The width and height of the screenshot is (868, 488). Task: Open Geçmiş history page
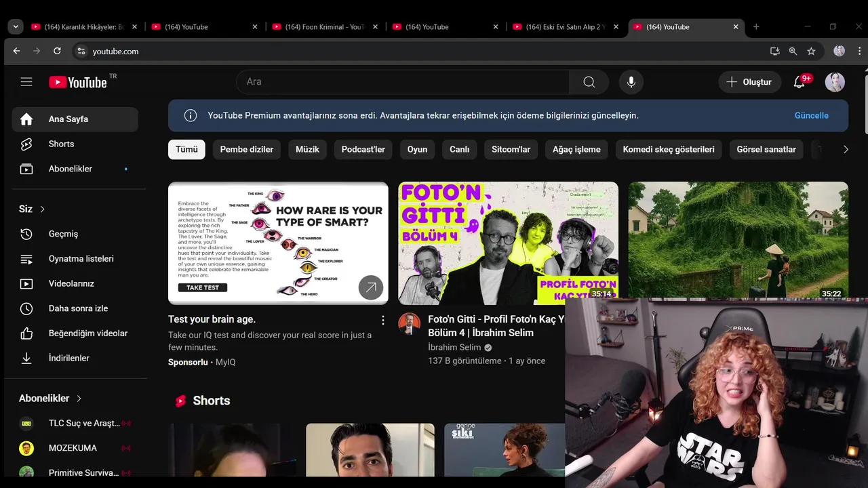[75, 234]
